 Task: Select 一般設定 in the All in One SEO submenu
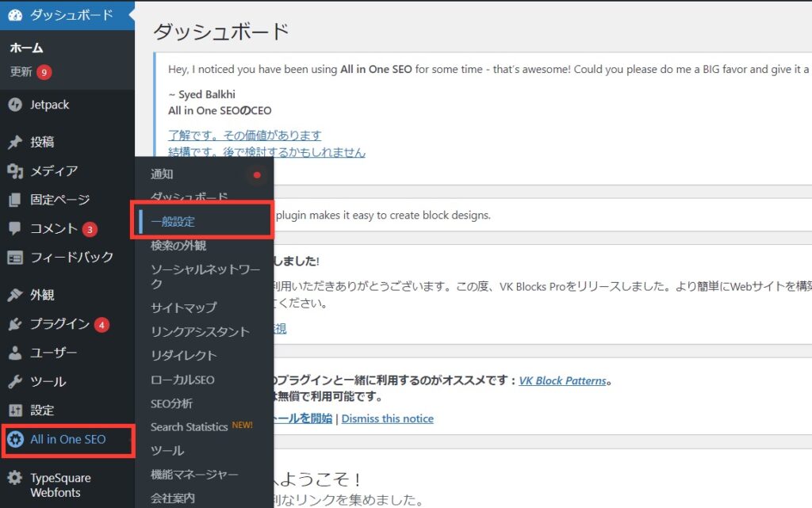(x=174, y=220)
